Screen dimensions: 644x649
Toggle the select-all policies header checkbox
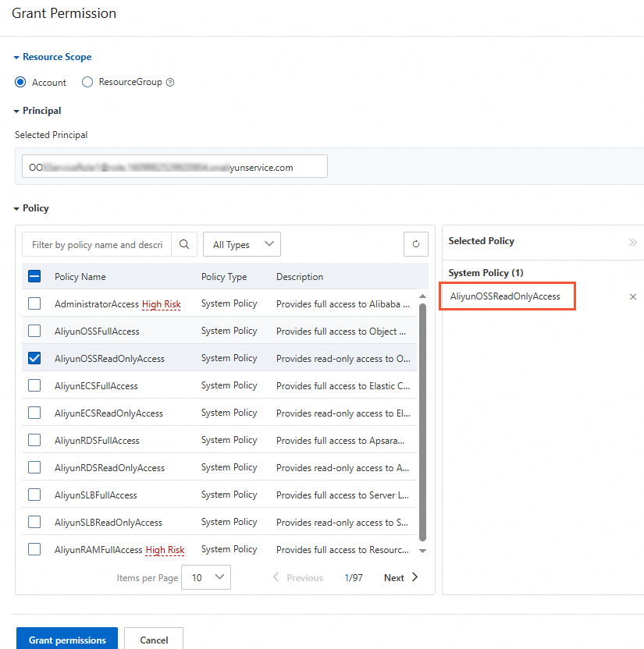pos(34,276)
